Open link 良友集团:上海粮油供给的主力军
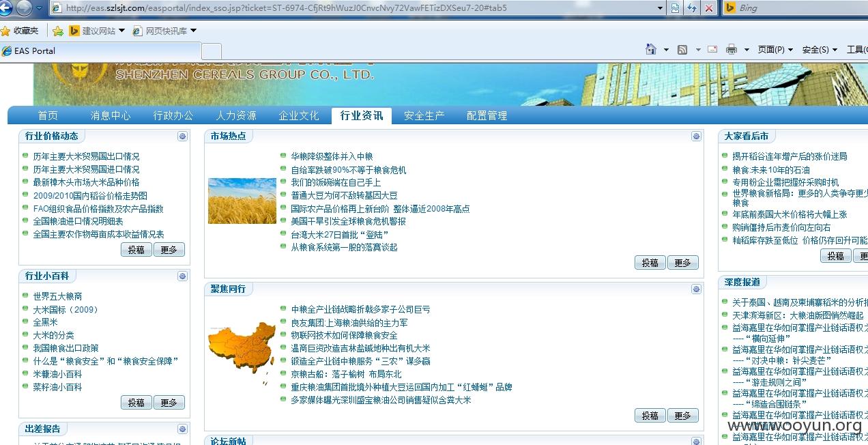The width and height of the screenshot is (868, 445). click(x=349, y=322)
